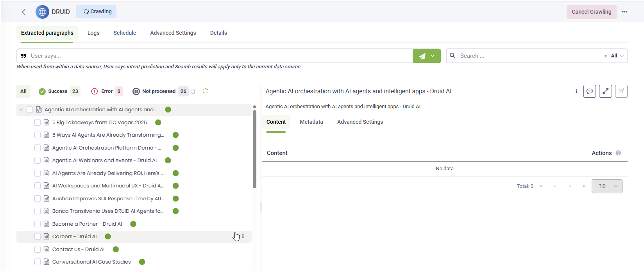Screen dimensions: 644x271
Task: Click the edit pencil icon in header
Action: click(x=621, y=91)
